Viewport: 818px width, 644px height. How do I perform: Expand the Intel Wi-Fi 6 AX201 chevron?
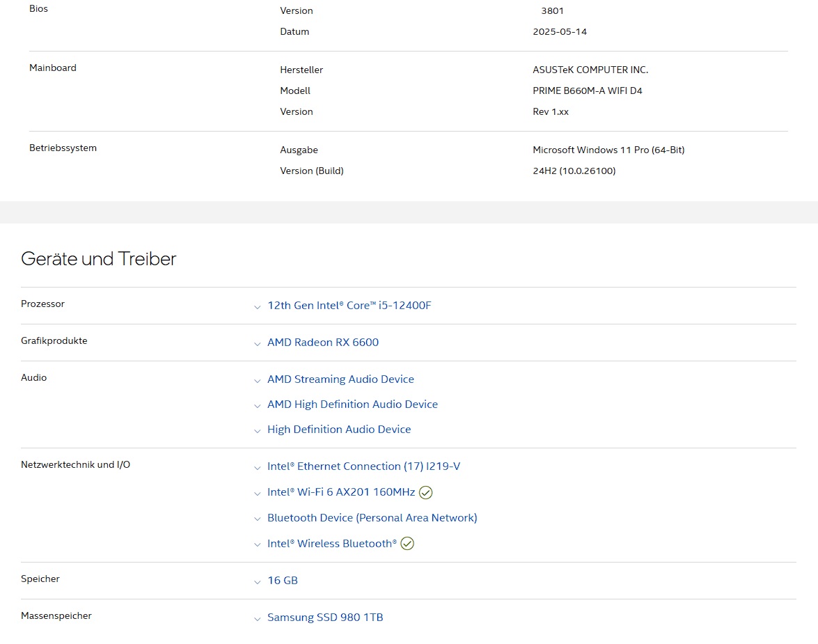[x=257, y=494]
